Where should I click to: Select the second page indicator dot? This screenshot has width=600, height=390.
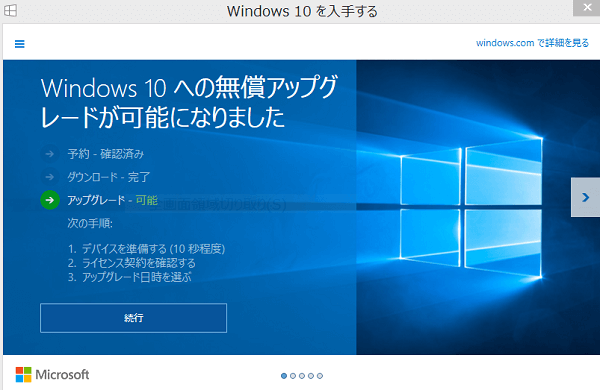pyautogui.click(x=293, y=376)
